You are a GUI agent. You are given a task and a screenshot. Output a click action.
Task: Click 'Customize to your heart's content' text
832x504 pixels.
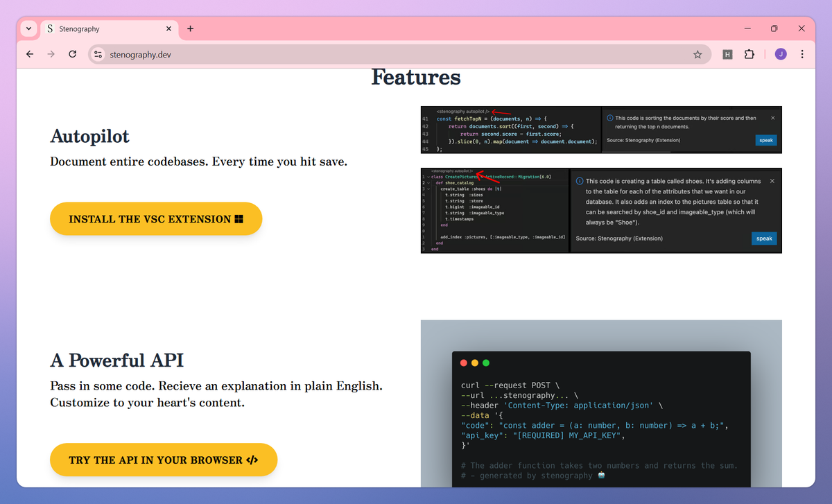(147, 402)
